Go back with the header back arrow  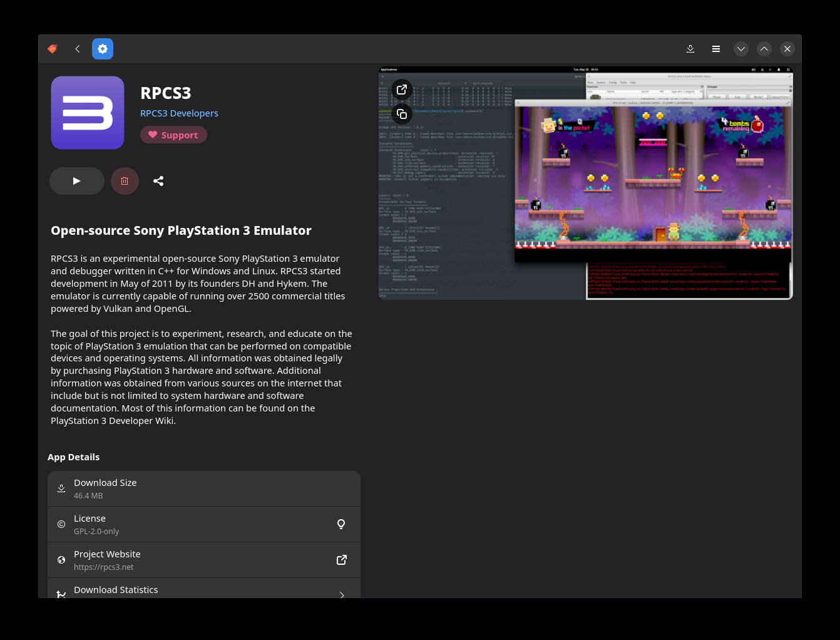(x=78, y=49)
